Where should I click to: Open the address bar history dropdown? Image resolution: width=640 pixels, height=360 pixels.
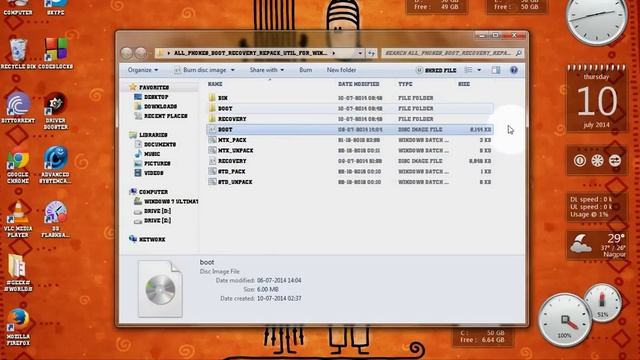pyautogui.click(x=360, y=53)
